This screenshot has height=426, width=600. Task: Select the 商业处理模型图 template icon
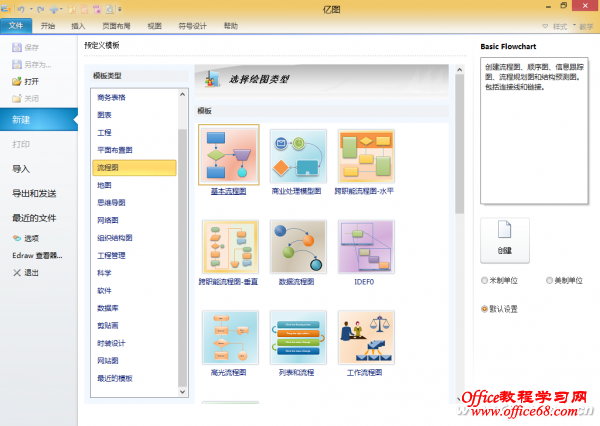[298, 157]
